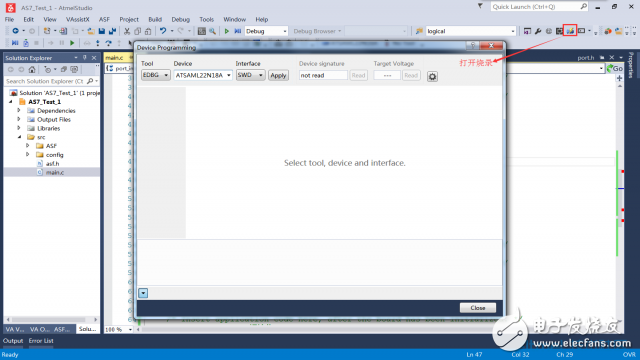Viewport: 640px width, 360px height.
Task: Click the Undo arrow icon
Action: click(163, 31)
